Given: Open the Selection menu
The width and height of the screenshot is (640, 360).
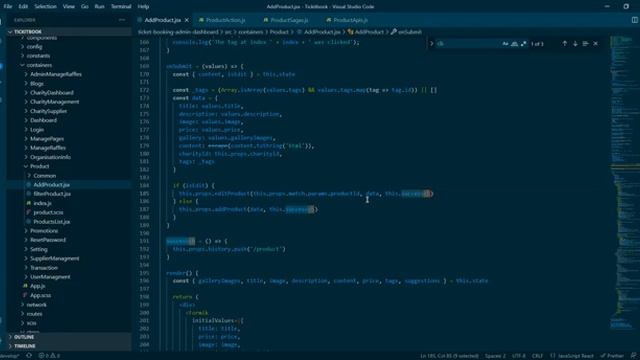Looking at the screenshot, I should [x=45, y=7].
